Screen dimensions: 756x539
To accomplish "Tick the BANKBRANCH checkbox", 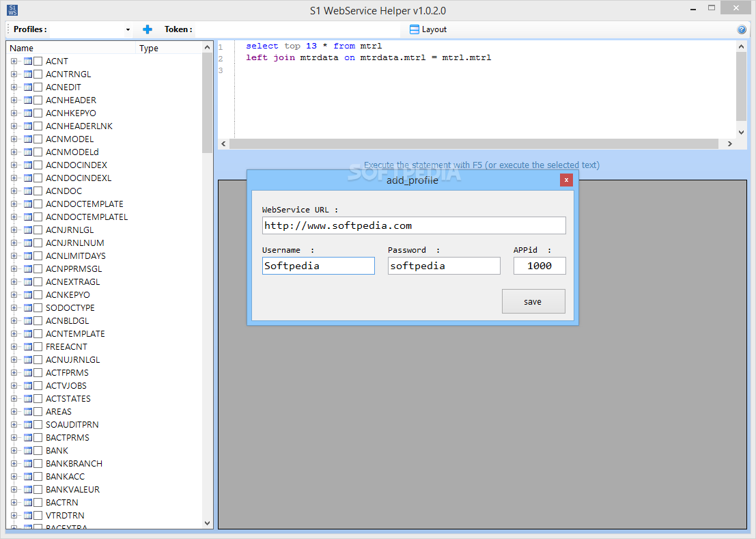I will (x=38, y=464).
